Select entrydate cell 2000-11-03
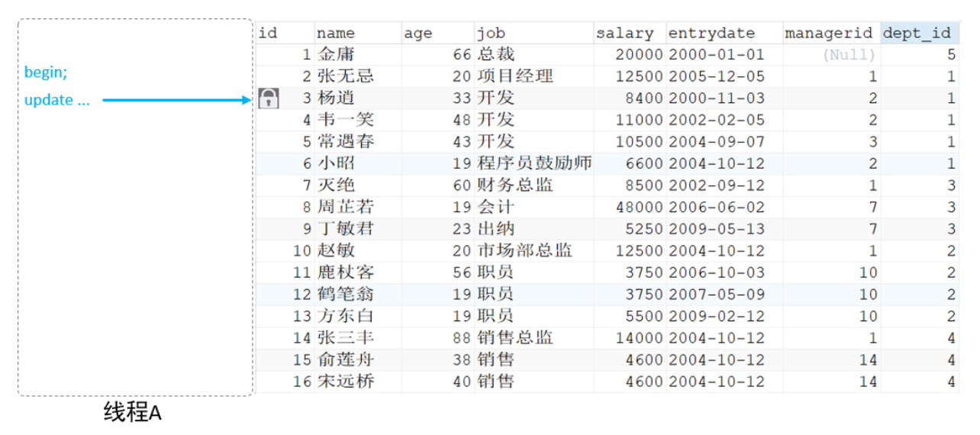The width and height of the screenshot is (980, 435). pos(716,98)
